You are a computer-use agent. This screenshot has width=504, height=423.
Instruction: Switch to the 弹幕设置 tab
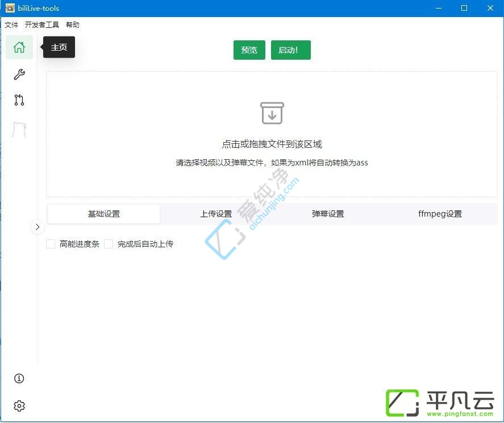[x=328, y=214]
